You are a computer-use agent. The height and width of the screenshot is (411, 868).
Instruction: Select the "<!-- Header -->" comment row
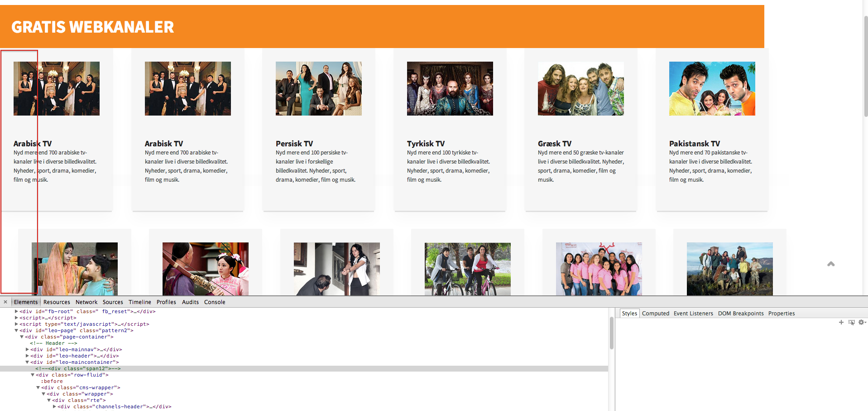(53, 343)
